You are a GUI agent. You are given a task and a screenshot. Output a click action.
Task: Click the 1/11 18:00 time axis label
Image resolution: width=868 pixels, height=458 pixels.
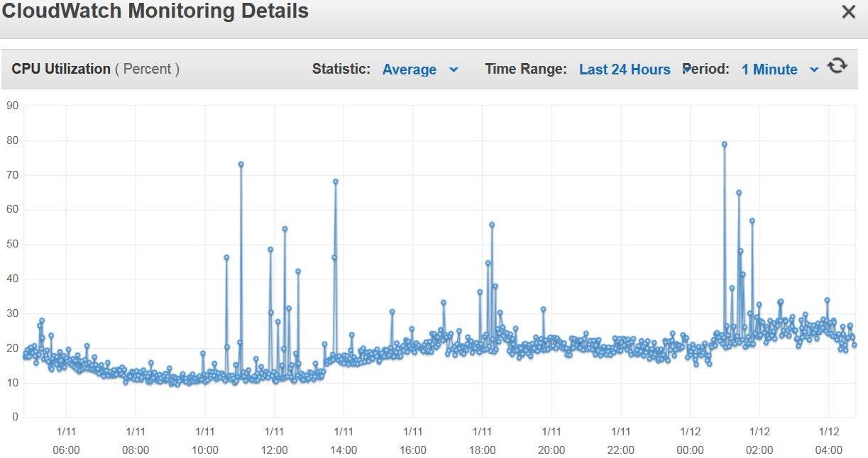point(483,440)
